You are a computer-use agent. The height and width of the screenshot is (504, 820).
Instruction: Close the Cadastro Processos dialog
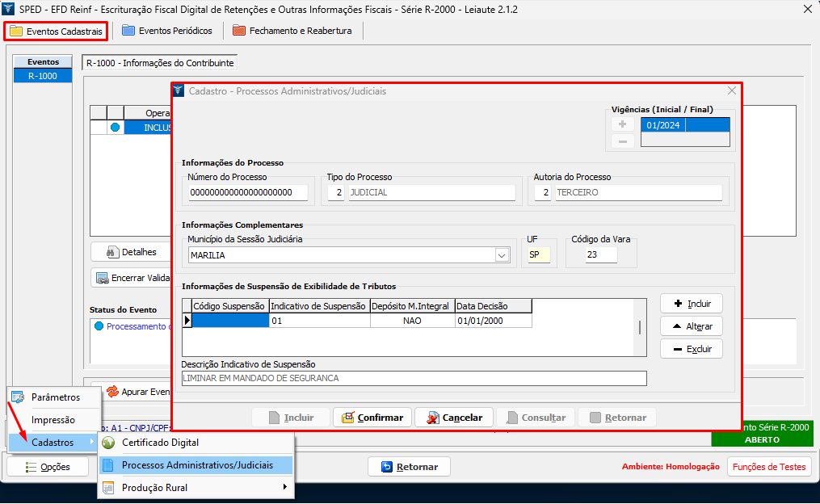pyautogui.click(x=732, y=91)
